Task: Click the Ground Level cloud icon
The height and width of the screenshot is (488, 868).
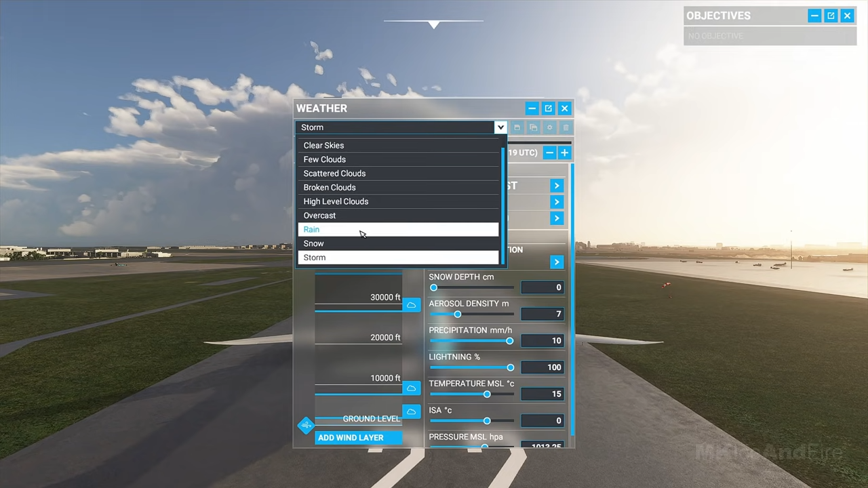Action: 411,411
